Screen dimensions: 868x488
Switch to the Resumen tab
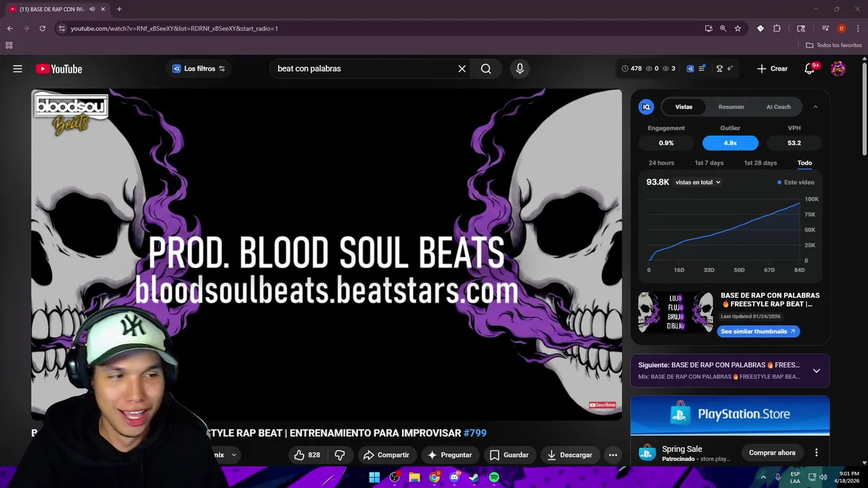731,106
